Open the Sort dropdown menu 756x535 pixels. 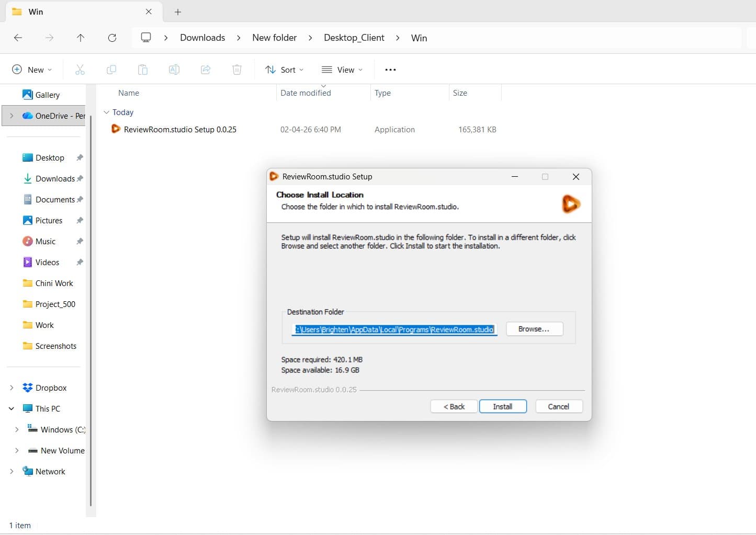(x=284, y=70)
